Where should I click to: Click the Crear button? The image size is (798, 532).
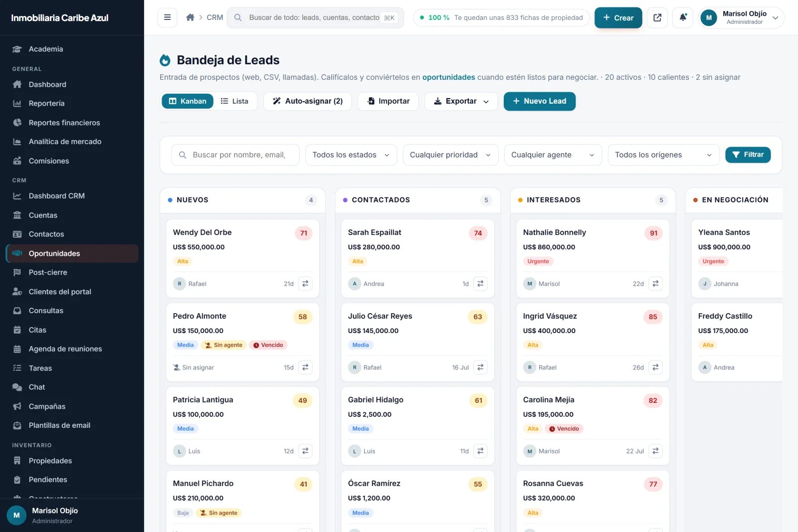(618, 17)
